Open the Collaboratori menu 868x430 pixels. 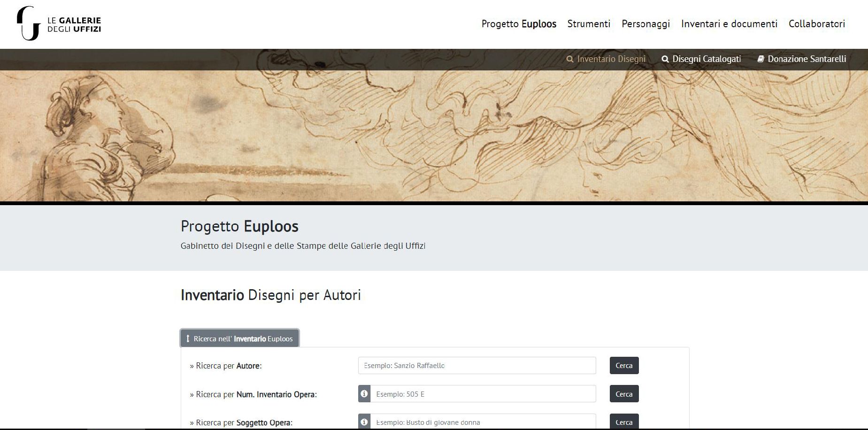[x=817, y=24]
